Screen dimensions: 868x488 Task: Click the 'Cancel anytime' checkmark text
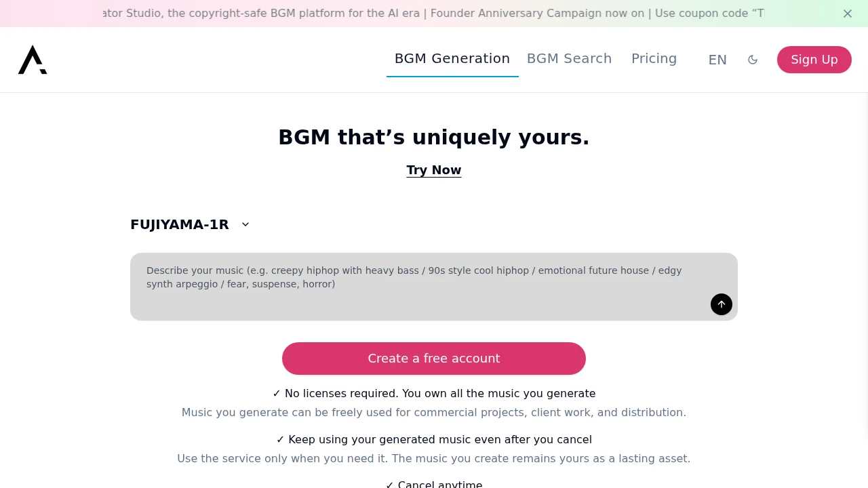(x=434, y=484)
